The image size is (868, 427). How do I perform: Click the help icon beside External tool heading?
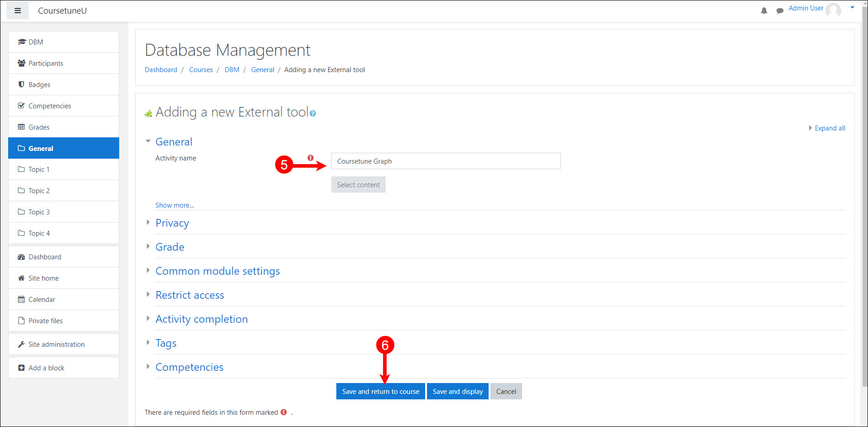(x=313, y=114)
